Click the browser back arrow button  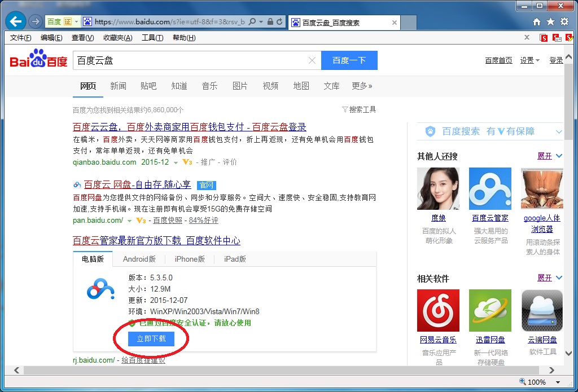[x=15, y=21]
